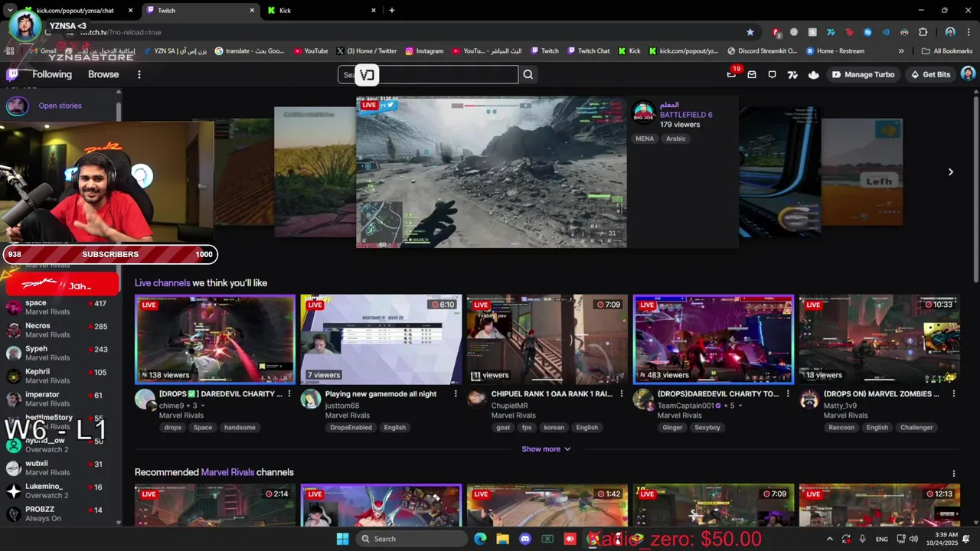Open the Instagram bookmark
980x551 pixels.
point(424,51)
